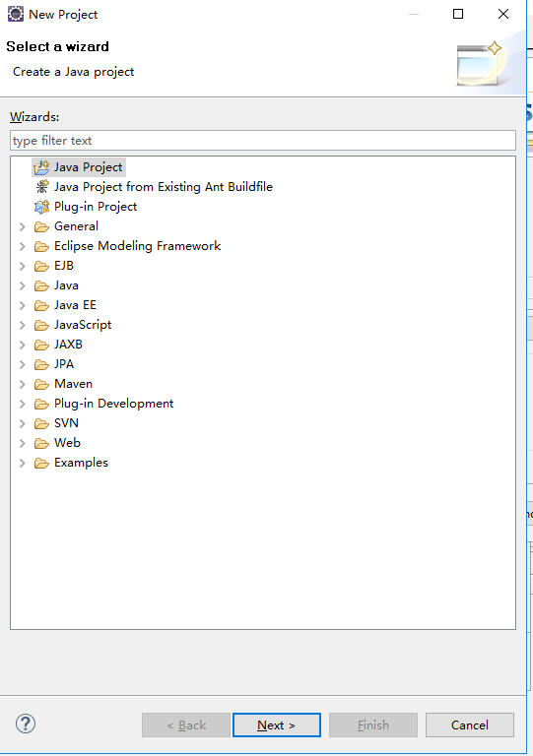The height and width of the screenshot is (756, 533).
Task: Maximize the New Project dialog
Action: point(458,14)
